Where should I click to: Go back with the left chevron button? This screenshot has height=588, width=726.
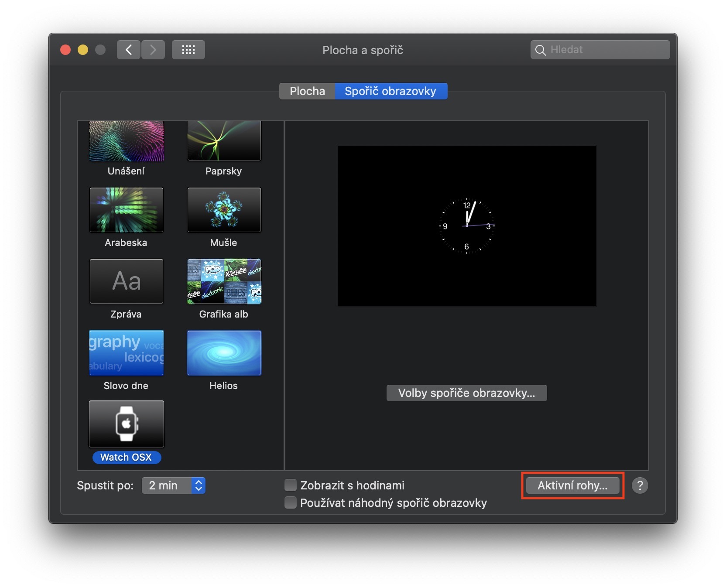click(129, 50)
